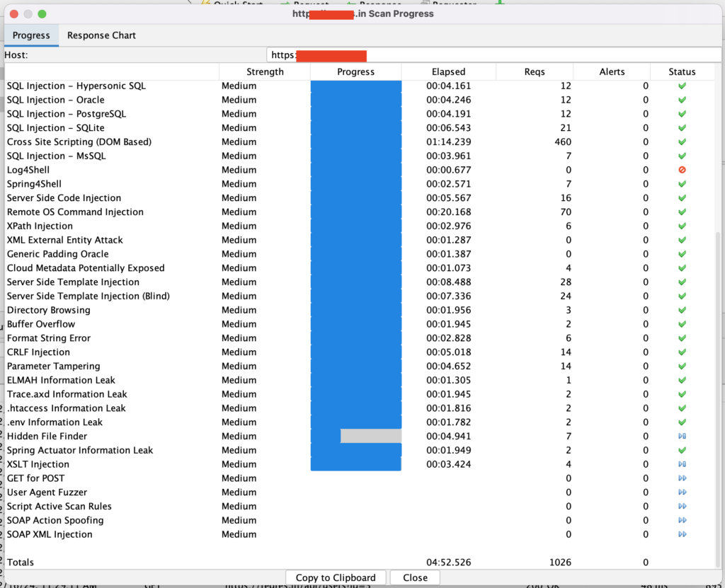
Task: Click pending status icon for SOAP Action Spoofing
Action: tap(682, 521)
